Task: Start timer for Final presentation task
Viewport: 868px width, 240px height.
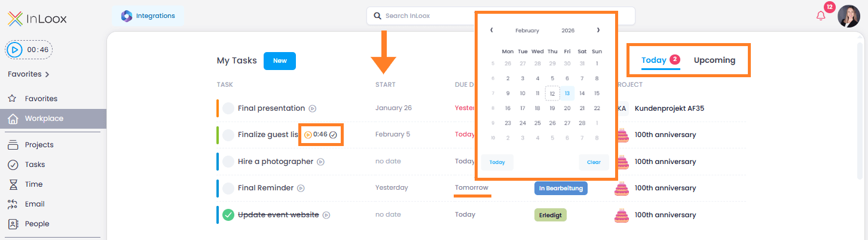Action: coord(313,108)
